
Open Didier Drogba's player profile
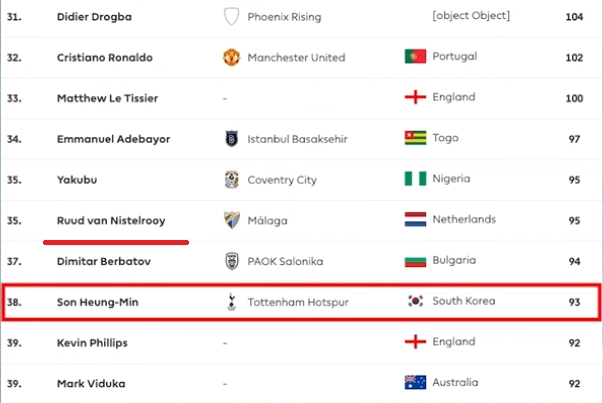click(94, 17)
